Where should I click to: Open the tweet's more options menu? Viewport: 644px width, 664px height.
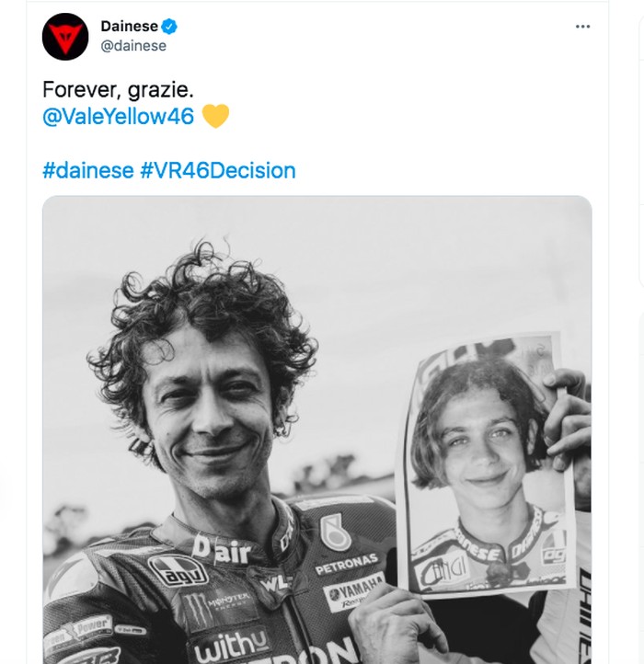pyautogui.click(x=582, y=27)
